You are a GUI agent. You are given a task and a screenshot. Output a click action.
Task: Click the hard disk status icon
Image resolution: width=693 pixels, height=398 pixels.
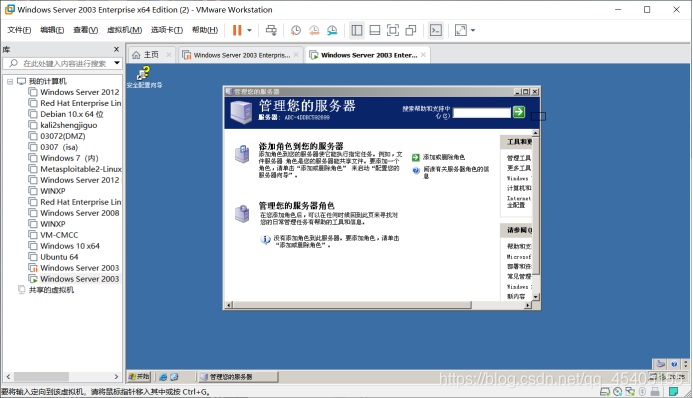605,391
